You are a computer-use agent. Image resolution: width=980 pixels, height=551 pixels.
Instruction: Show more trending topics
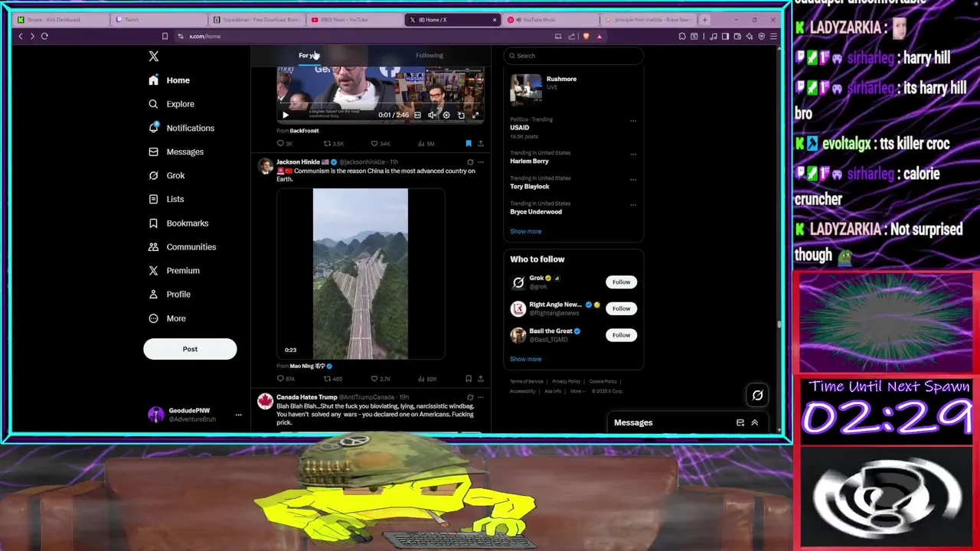tap(526, 231)
